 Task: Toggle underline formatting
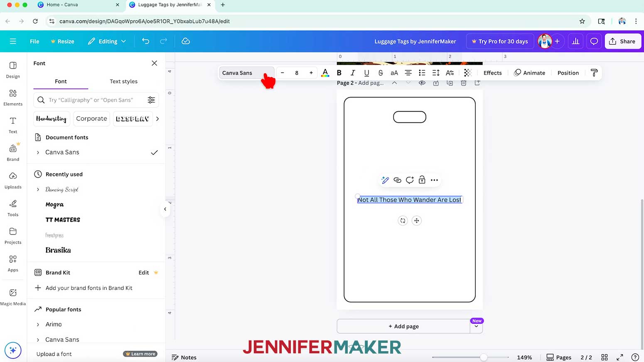(x=366, y=73)
